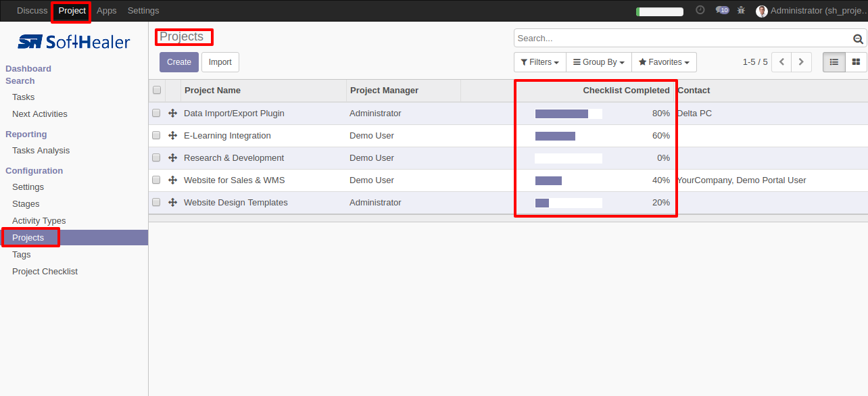Open Project Checklist in the sidebar

coord(45,272)
